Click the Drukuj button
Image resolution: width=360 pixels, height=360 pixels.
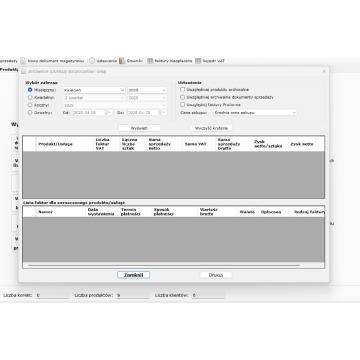click(x=216, y=275)
